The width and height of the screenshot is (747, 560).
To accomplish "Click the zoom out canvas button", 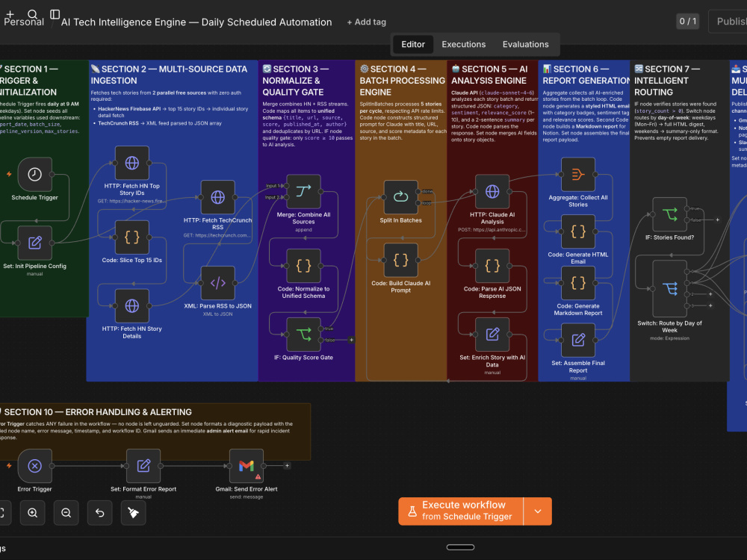I will pos(66,513).
